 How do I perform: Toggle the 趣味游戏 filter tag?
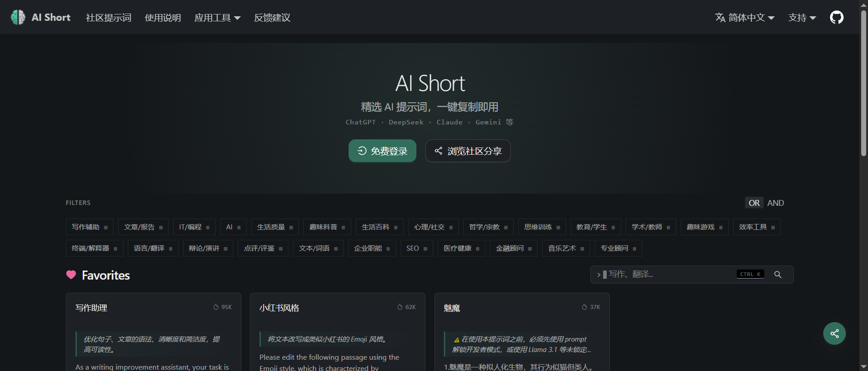point(705,227)
